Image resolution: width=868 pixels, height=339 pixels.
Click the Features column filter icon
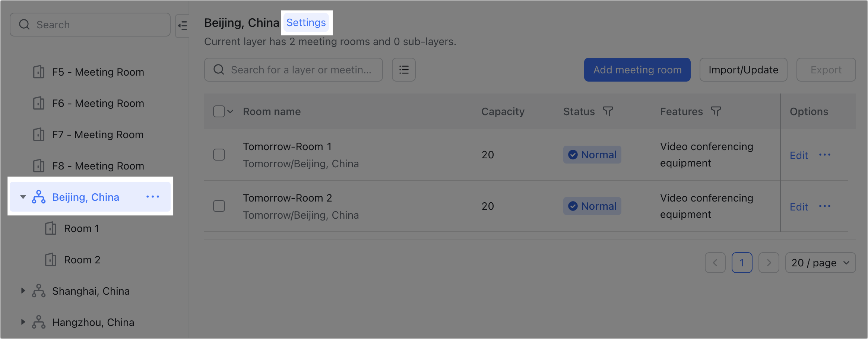point(716,111)
